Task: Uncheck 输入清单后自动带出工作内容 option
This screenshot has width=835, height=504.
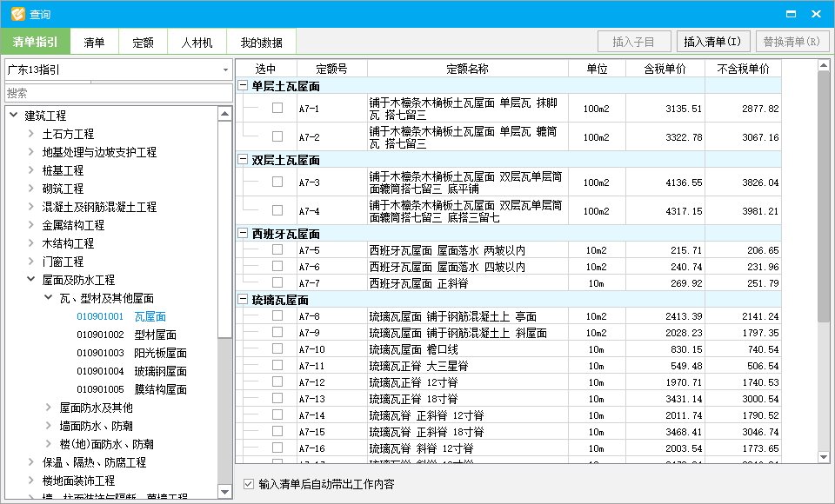Action: click(x=248, y=484)
